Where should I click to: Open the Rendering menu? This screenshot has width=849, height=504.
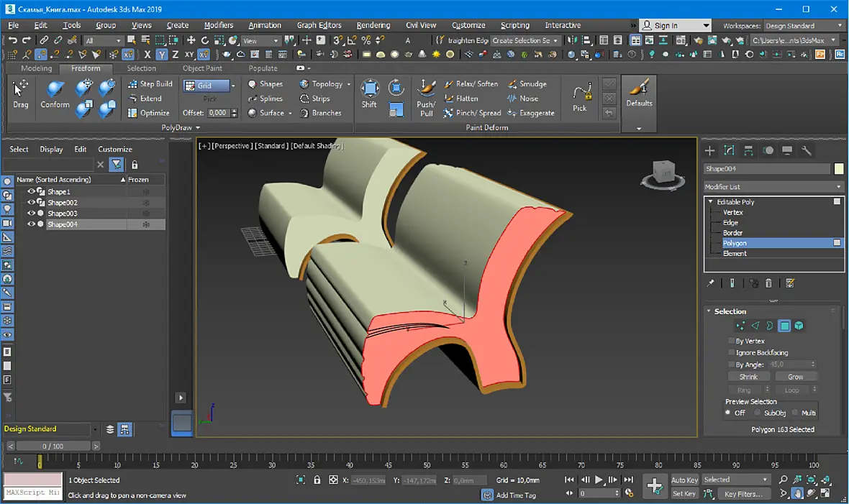tap(373, 25)
